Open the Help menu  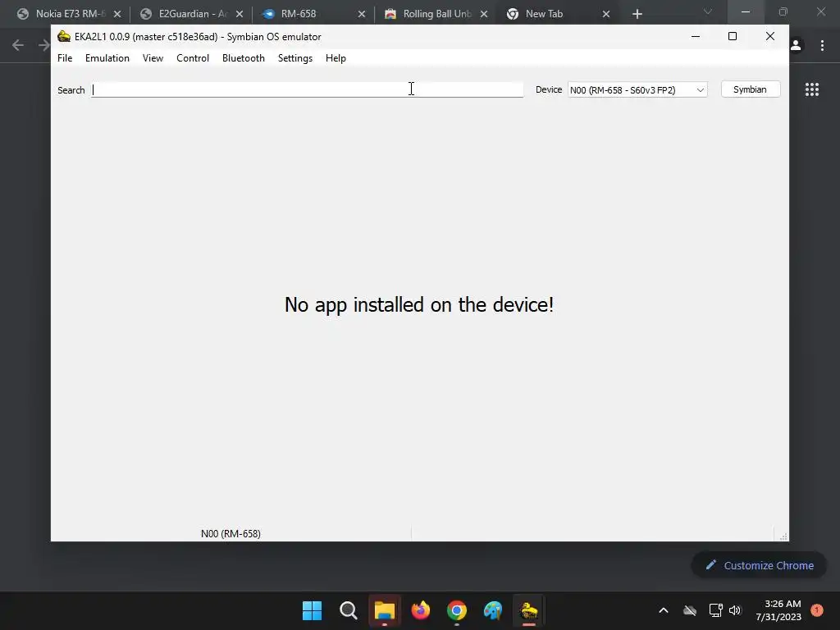[336, 58]
